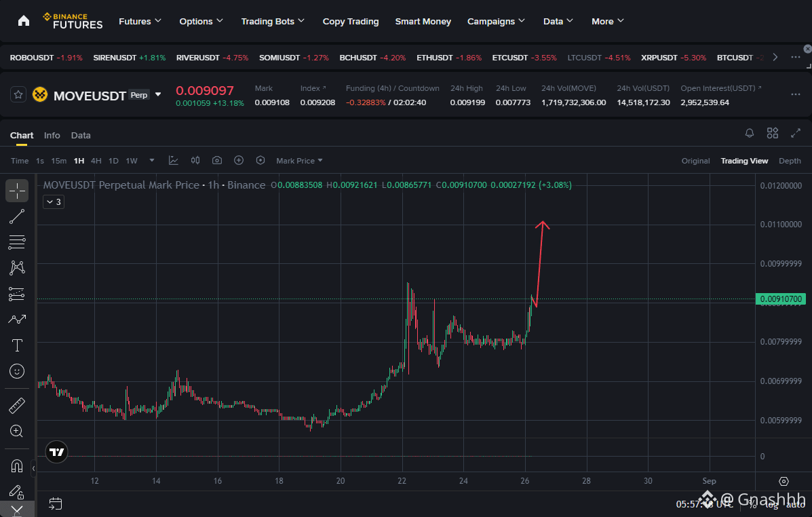Image resolution: width=812 pixels, height=517 pixels.
Task: Click the ROBOUSDT ticker
Action: tap(46, 58)
